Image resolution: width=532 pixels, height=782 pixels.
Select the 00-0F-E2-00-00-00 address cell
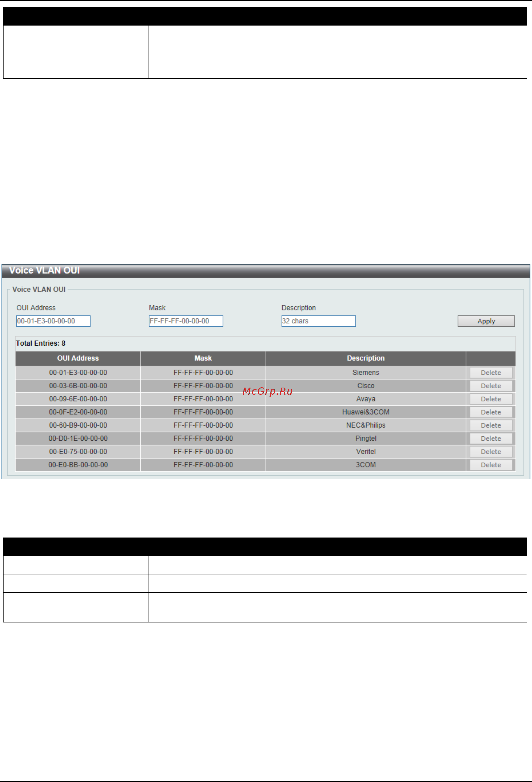[78, 412]
